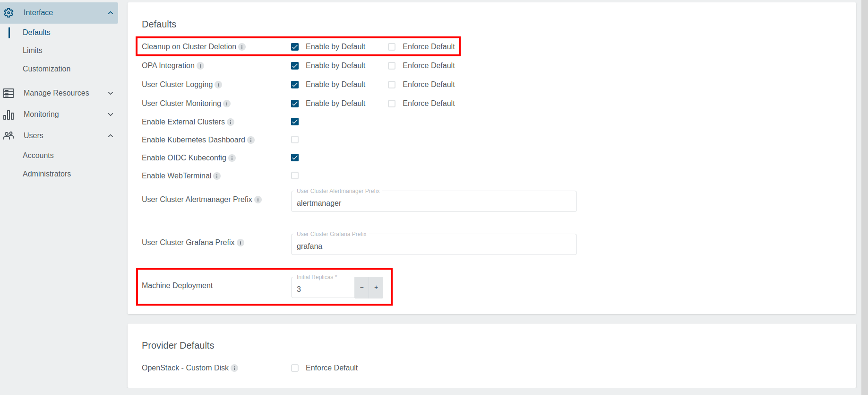Screen dimensions: 868x395
Task: Expand the Monitoring section chevron
Action: [111, 114]
